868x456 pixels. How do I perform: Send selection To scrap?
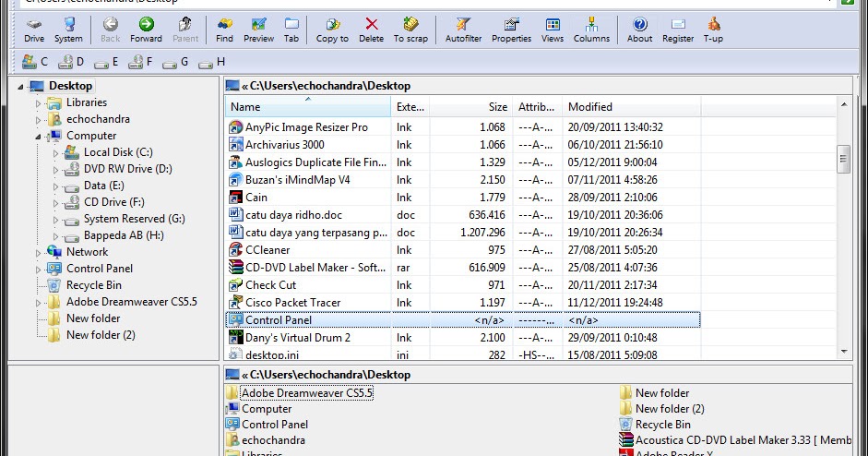(410, 30)
